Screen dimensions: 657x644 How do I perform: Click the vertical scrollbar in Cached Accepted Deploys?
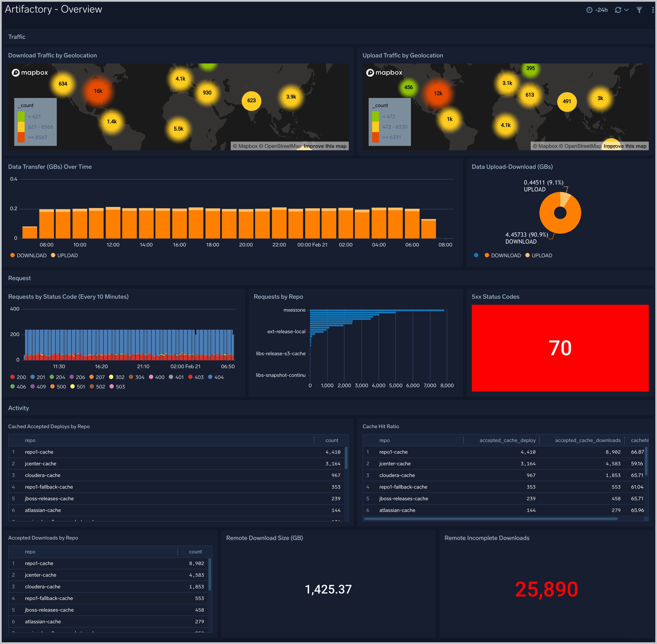point(346,458)
